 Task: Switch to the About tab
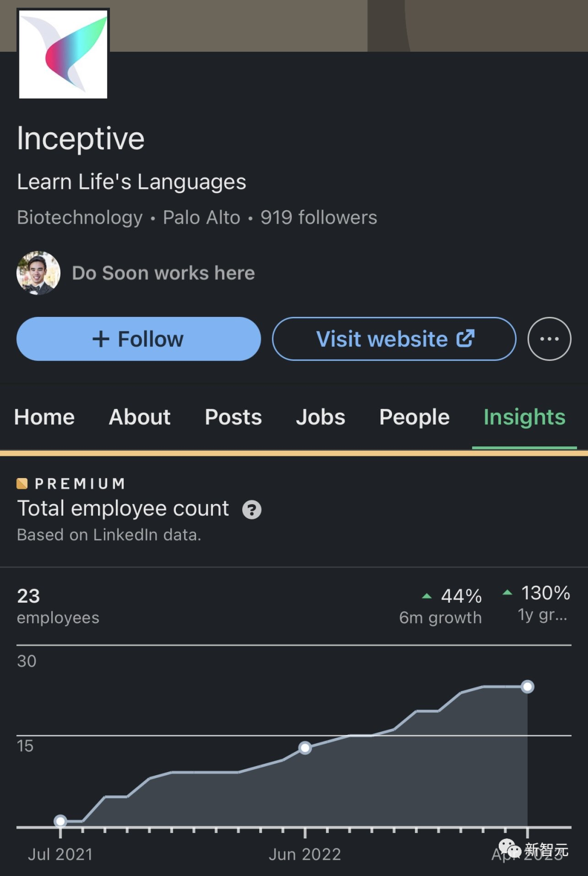[x=139, y=417]
